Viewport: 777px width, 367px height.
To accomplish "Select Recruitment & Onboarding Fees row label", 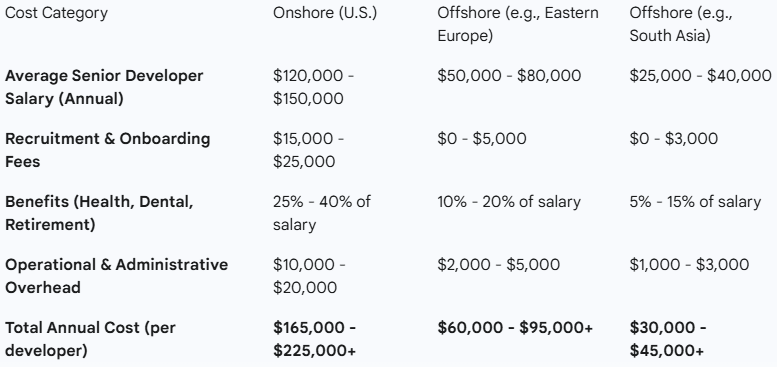I will point(108,150).
